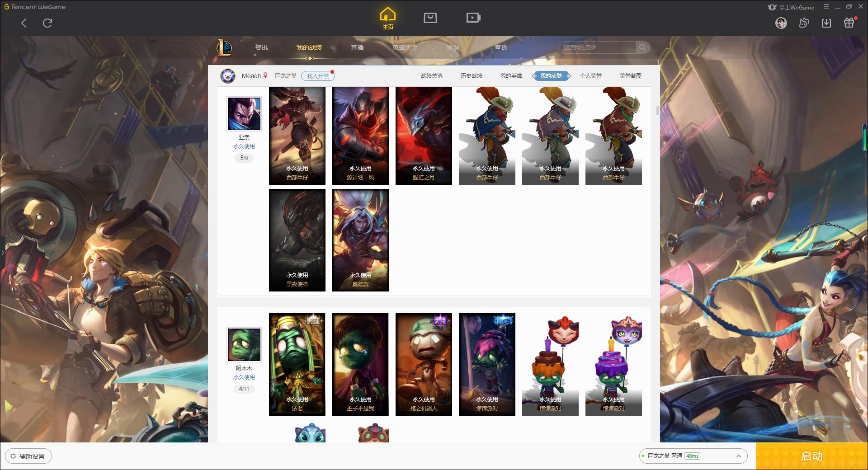
Task: Open the download manager icon
Action: [x=826, y=23]
